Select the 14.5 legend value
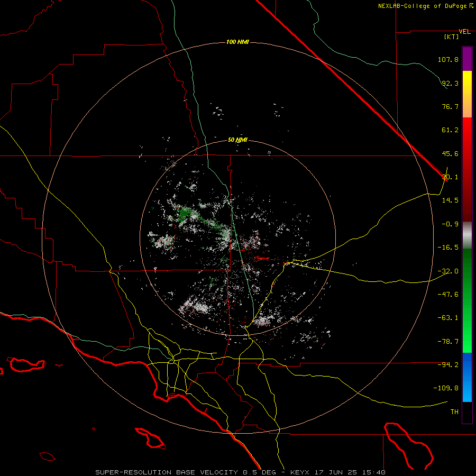 click(450, 200)
